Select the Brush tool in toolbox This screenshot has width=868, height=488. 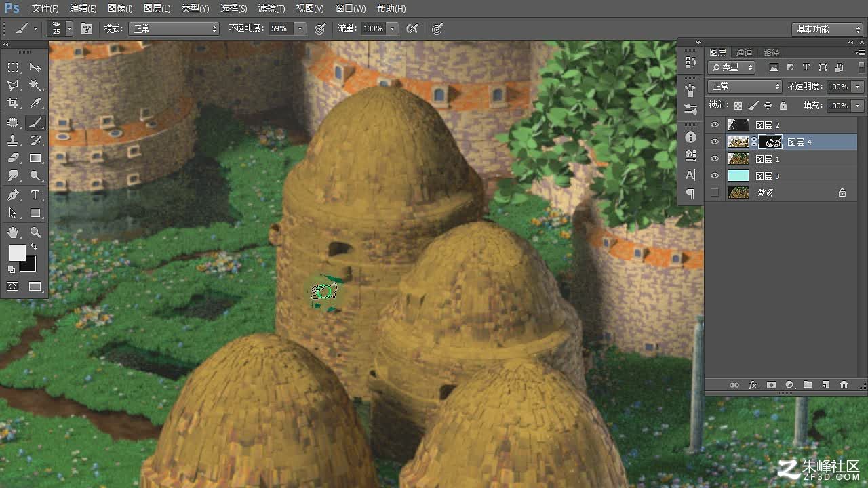[x=35, y=123]
